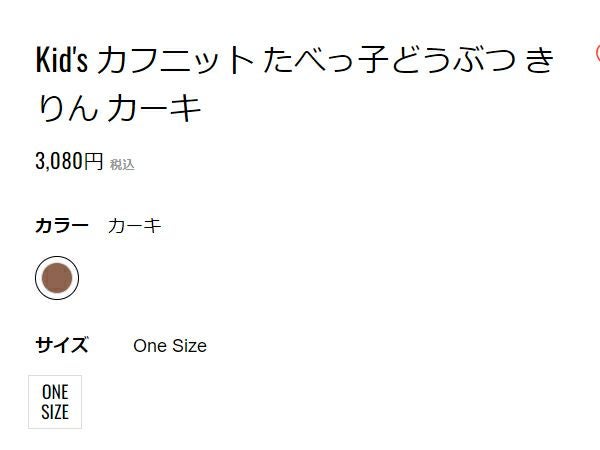The image size is (600, 450).
Task: Click the red circular icon at top right
Action: pyautogui.click(x=597, y=53)
